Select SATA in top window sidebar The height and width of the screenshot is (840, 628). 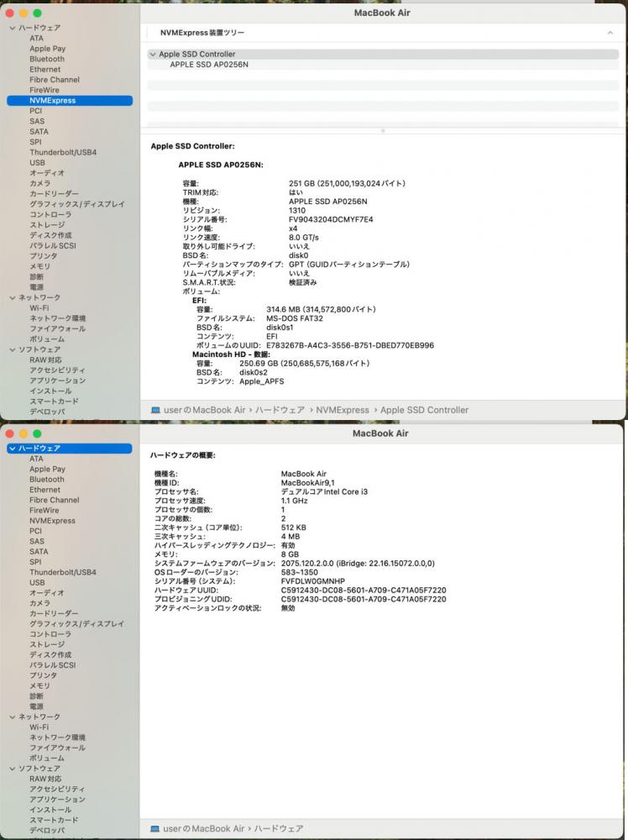click(x=39, y=132)
